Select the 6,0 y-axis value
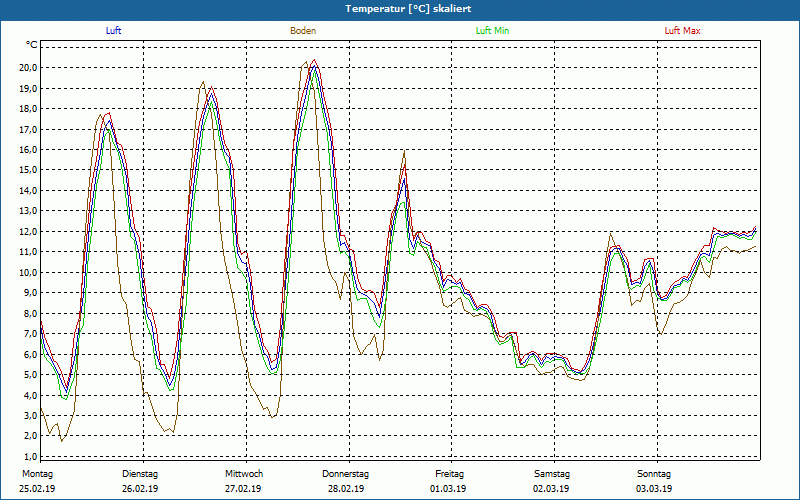The height and width of the screenshot is (500, 800). 31,354
